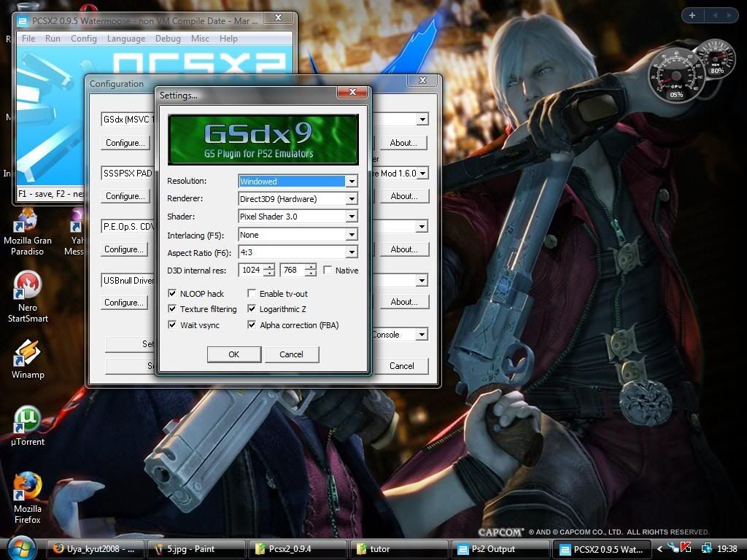Screen dimensions: 747x560
Task: Decrease the 1024 width with down arrow
Action: coord(270,273)
